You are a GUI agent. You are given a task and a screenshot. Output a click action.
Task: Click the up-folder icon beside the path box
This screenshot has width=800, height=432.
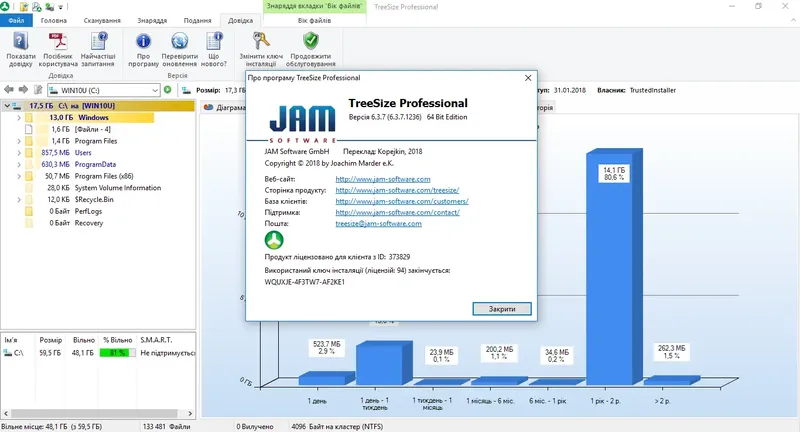point(38,90)
